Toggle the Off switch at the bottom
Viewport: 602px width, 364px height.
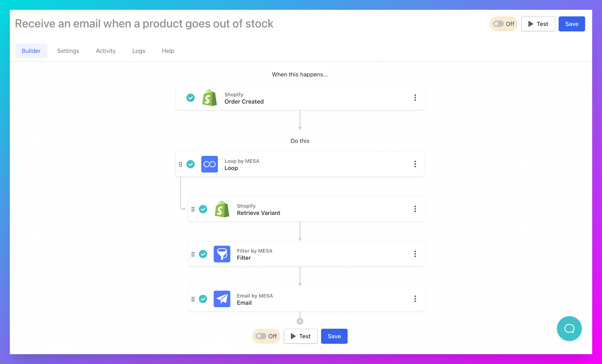(x=261, y=336)
